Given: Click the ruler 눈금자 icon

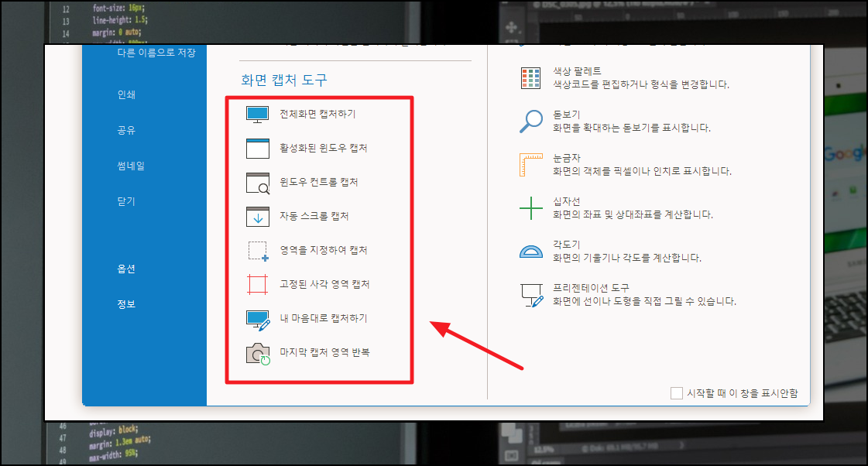Looking at the screenshot, I should click(531, 165).
